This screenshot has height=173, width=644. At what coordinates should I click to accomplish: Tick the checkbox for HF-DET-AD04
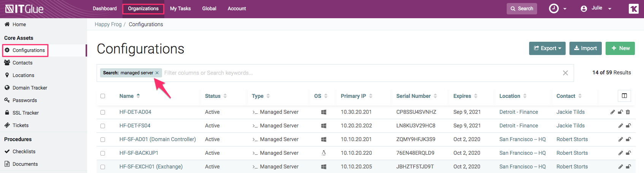click(x=103, y=112)
